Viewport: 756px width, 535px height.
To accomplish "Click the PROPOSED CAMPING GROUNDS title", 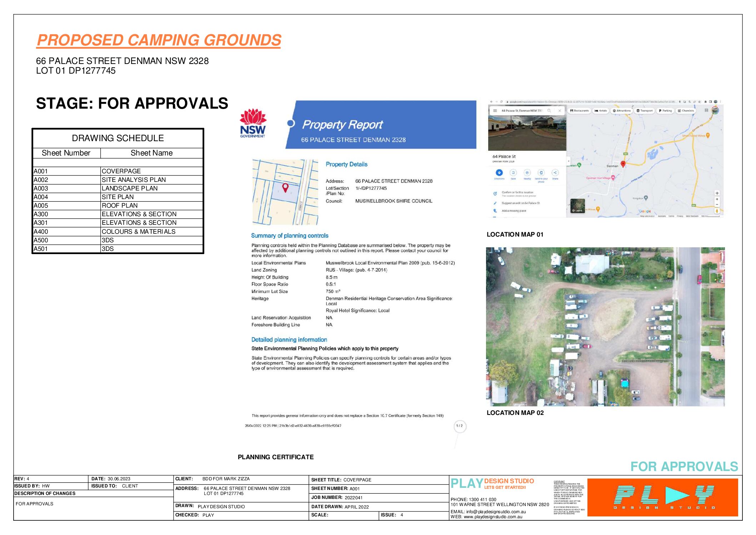I will [x=159, y=40].
